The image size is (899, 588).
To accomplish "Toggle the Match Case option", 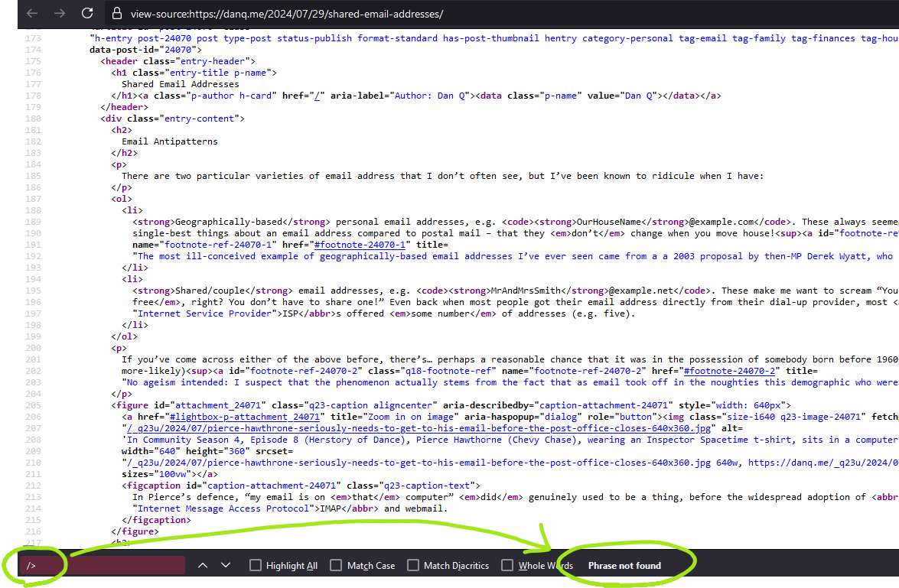I will [336, 566].
